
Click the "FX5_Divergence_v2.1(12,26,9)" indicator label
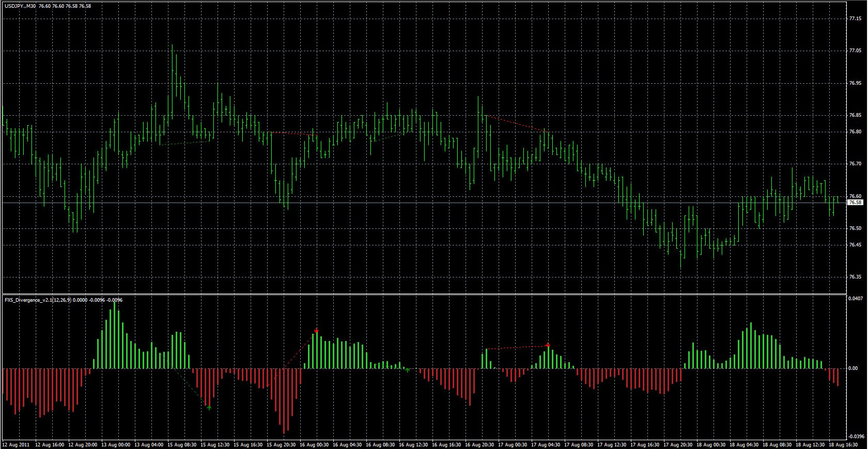click(38, 300)
